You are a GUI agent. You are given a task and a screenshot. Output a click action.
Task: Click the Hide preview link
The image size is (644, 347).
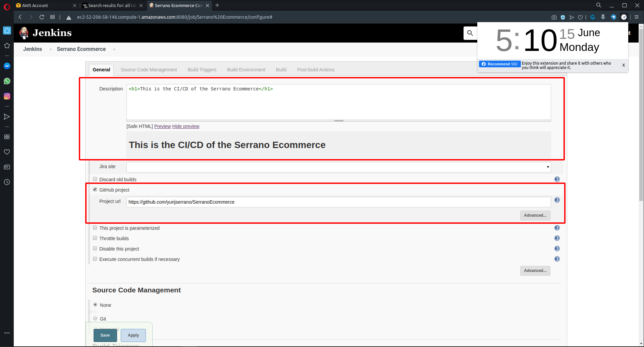point(185,126)
